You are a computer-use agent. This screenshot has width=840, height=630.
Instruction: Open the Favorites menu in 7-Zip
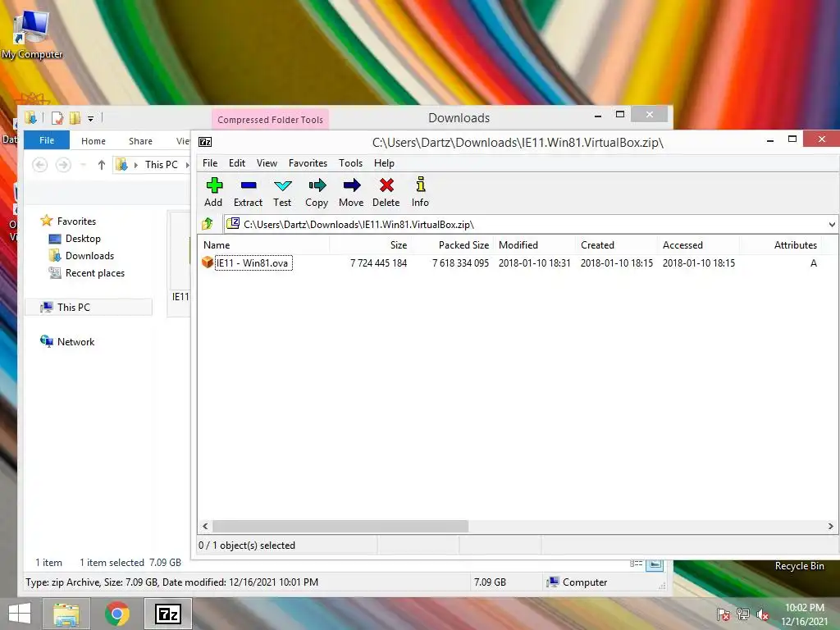click(308, 163)
